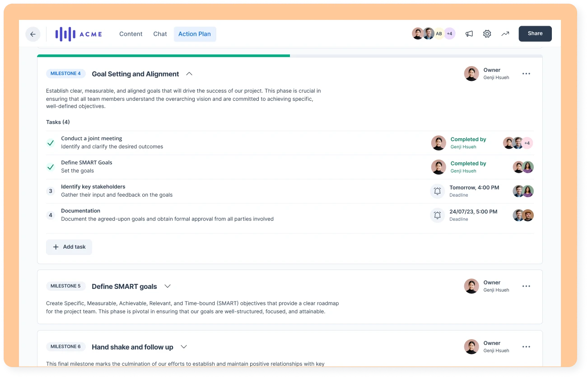Open the settings gear icon
The height and width of the screenshot is (378, 588).
point(487,33)
